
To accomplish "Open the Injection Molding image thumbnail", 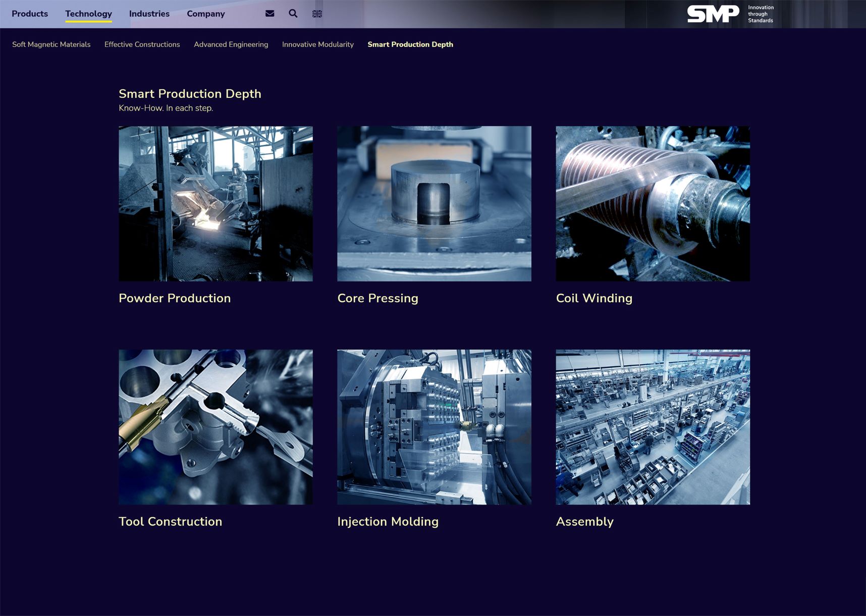I will 434,426.
